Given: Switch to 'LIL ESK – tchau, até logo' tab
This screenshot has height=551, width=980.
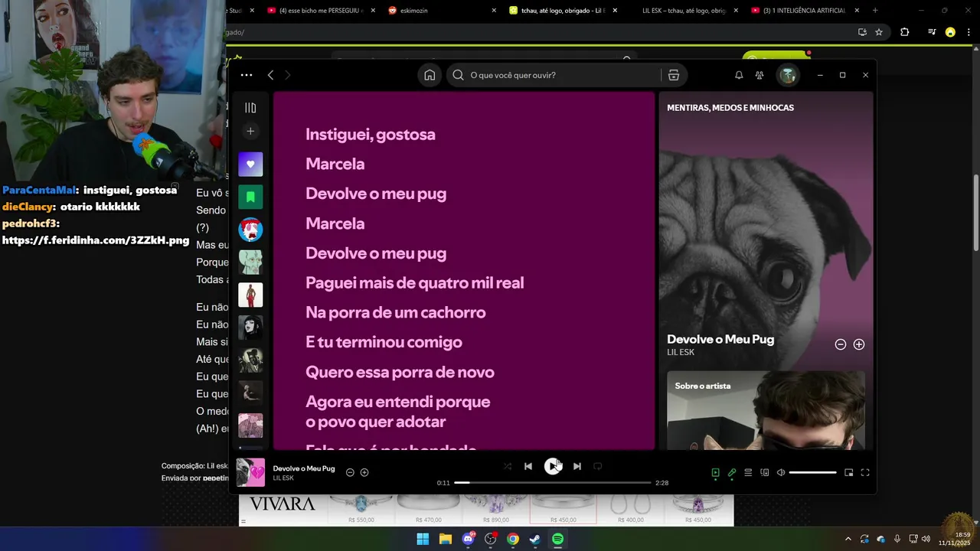Looking at the screenshot, I should pos(684,11).
